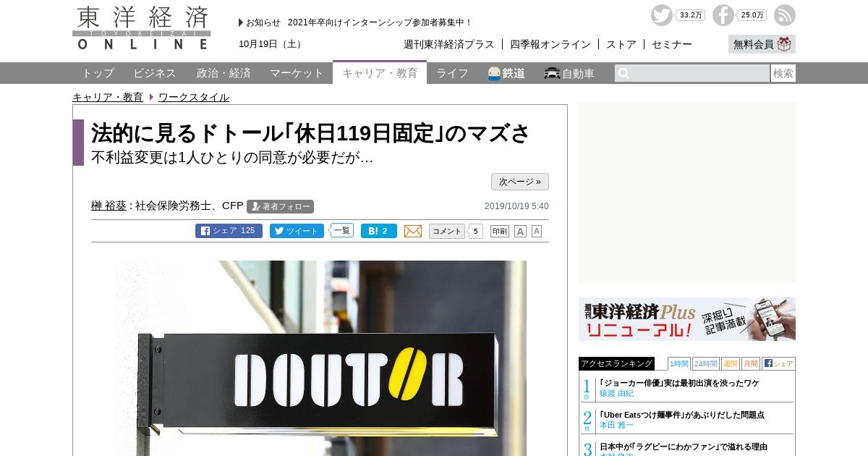Open the 自動車 navigation tab

tap(570, 73)
